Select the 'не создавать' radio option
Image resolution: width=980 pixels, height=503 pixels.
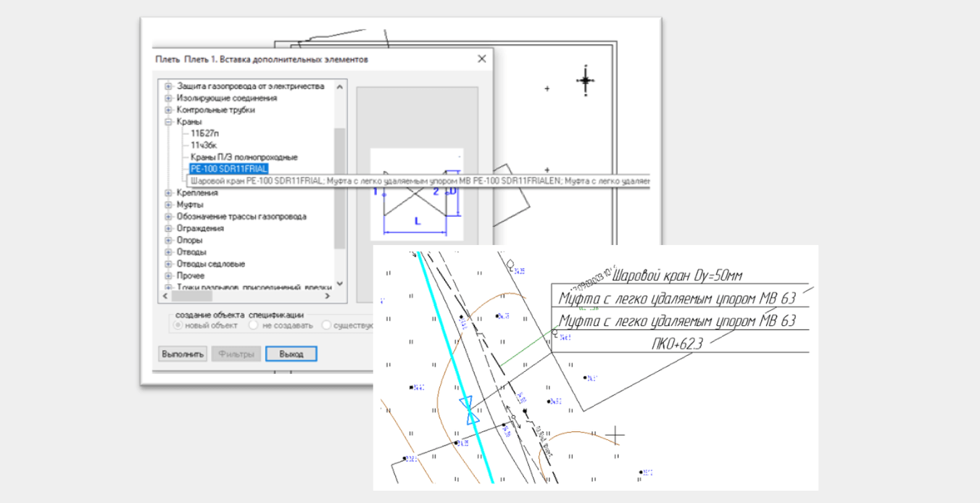(253, 325)
